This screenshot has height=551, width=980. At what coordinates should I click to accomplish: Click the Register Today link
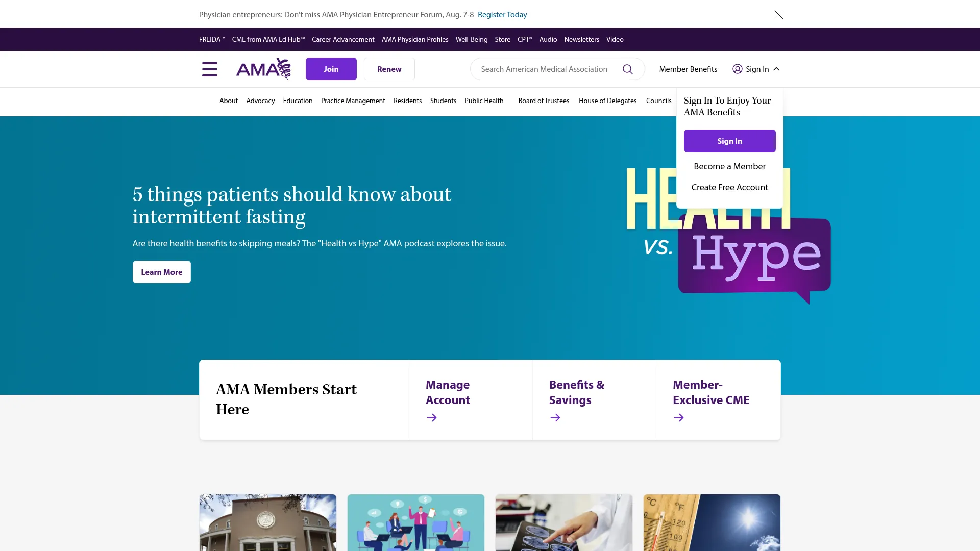502,15
